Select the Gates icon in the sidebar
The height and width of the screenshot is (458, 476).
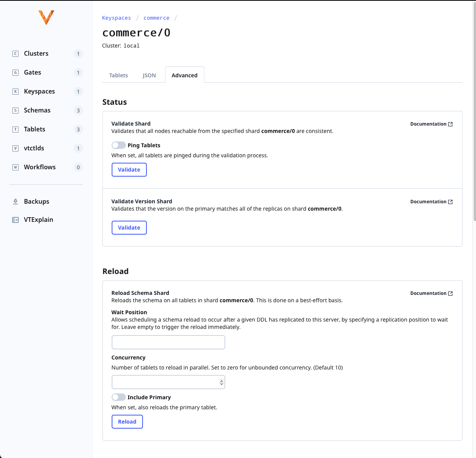[x=15, y=72]
